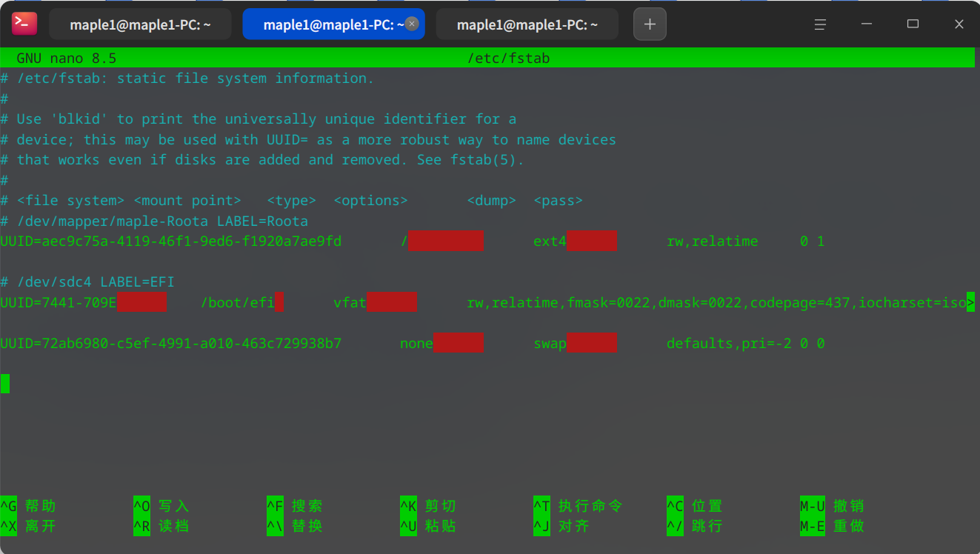Image resolution: width=980 pixels, height=554 pixels.
Task: Maximize the terminal window
Action: tap(913, 24)
